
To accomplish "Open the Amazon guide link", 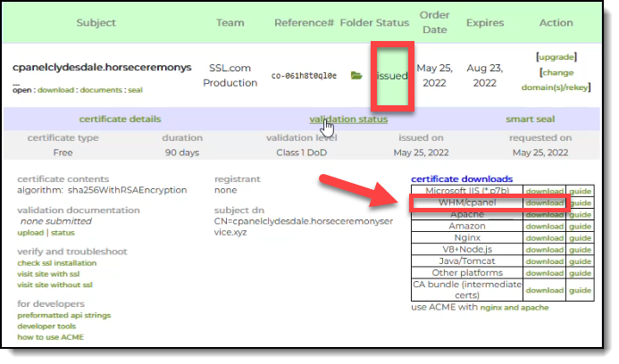I will pyautogui.click(x=581, y=227).
